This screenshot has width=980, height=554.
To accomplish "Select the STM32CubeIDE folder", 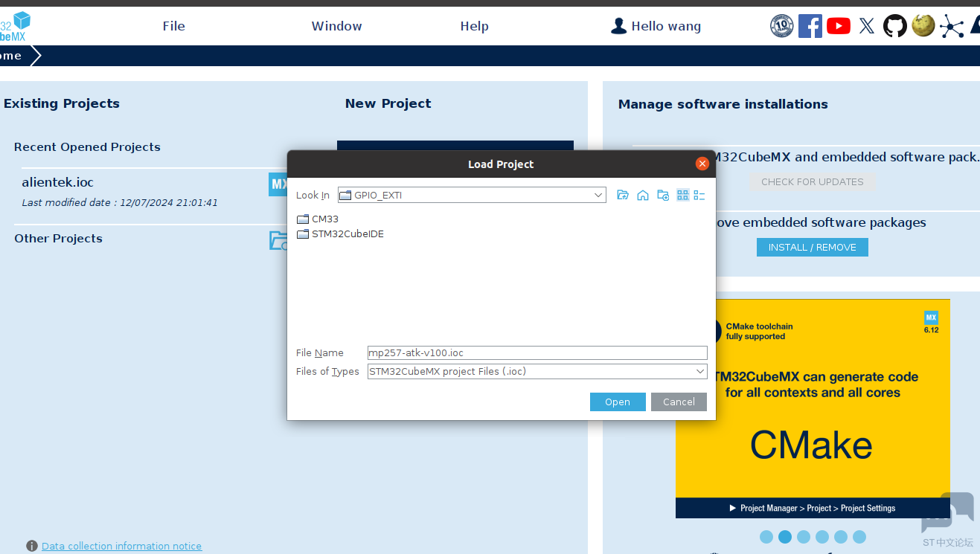I will point(340,234).
